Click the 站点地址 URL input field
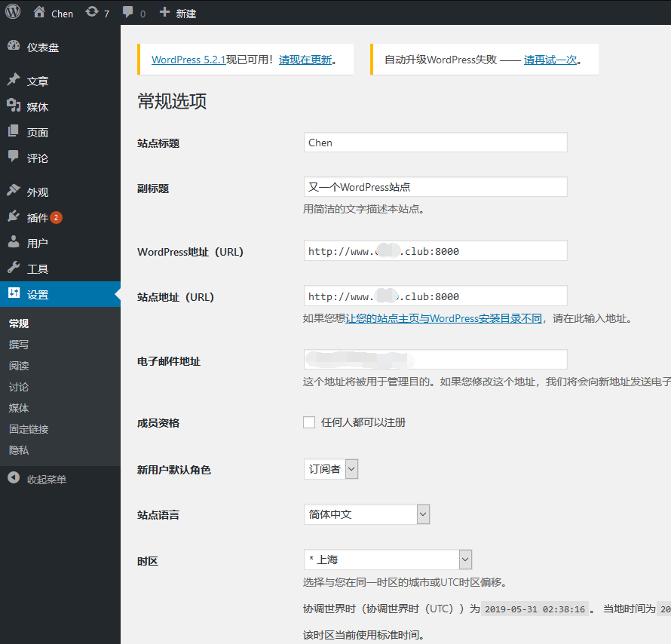Viewport: 671px width, 644px height. 435,296
